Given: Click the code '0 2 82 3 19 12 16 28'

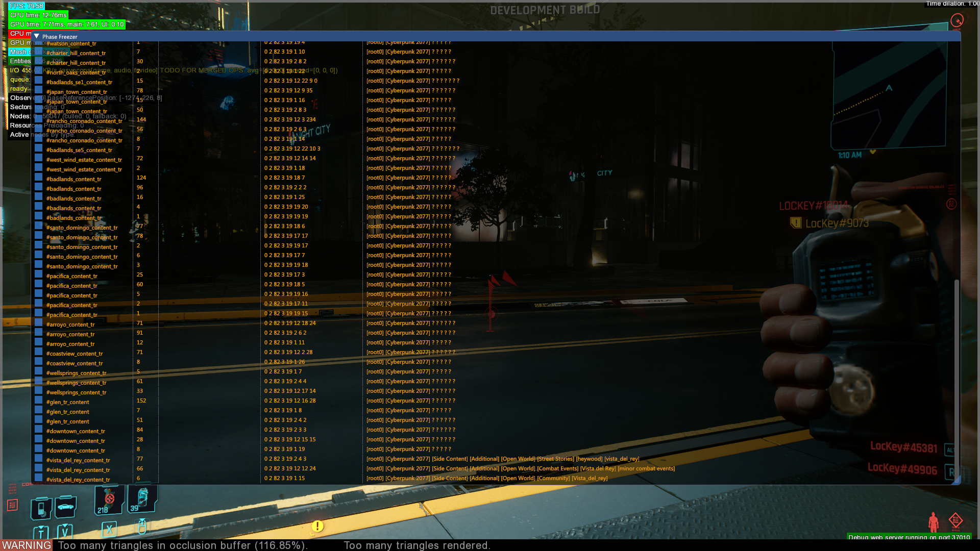Looking at the screenshot, I should point(290,400).
